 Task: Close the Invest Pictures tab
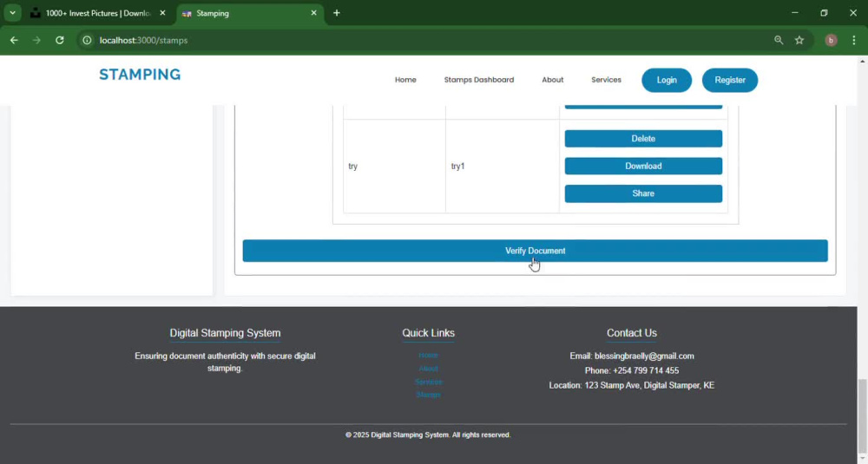163,13
